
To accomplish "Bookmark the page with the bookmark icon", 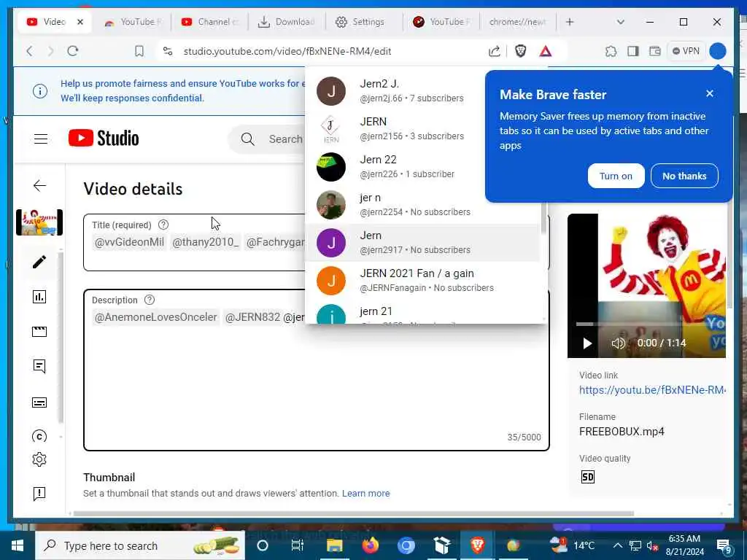I will pos(139,51).
